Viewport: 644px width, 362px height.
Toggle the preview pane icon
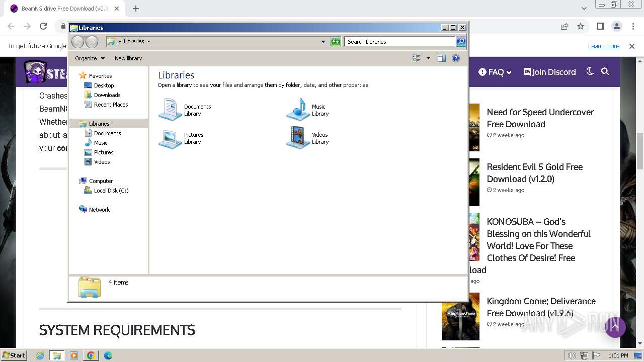pyautogui.click(x=442, y=58)
